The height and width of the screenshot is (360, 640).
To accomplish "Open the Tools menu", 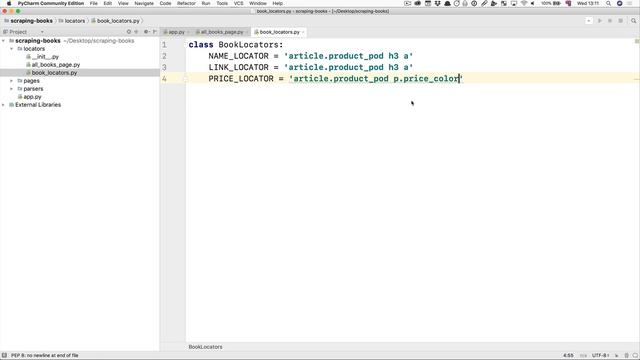I will pos(222,3).
